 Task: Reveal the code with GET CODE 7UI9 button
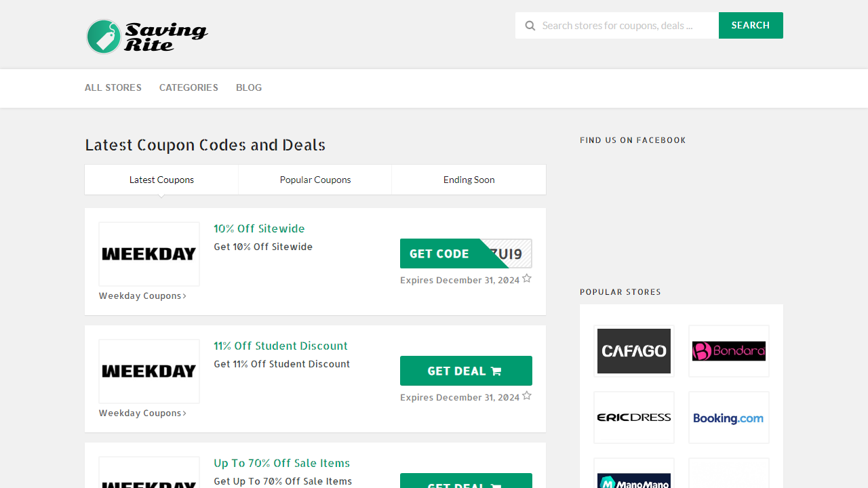click(x=448, y=253)
